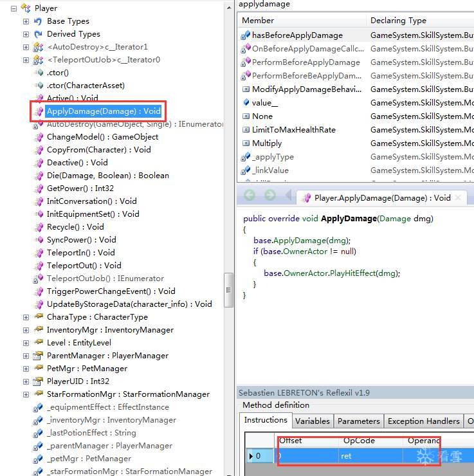Image resolution: width=474 pixels, height=476 pixels.
Task: Expand the <AutoDestroy>c__Iterator1 node
Action: 26,47
